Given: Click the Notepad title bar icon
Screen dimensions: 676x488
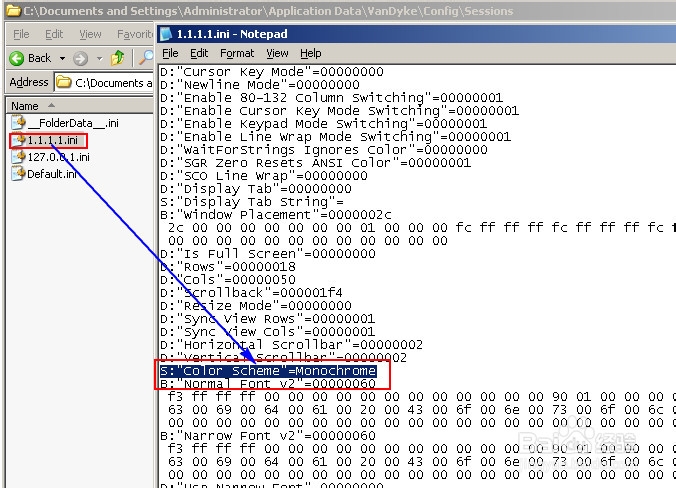Looking at the screenshot, I should coord(166,34).
